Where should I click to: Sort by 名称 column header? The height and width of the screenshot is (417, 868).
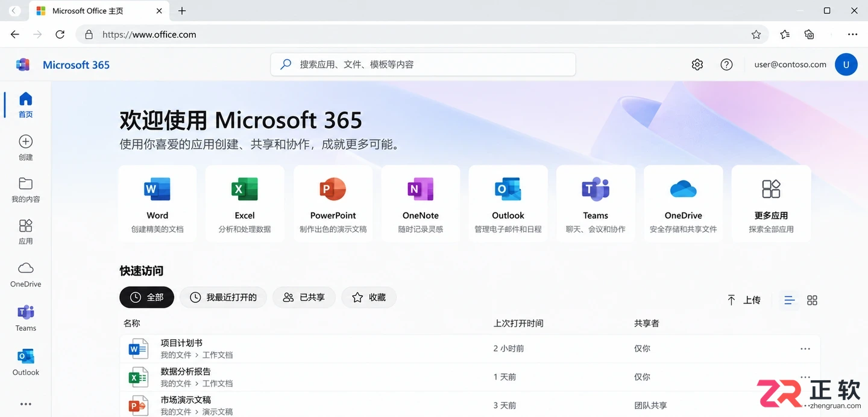click(x=131, y=323)
